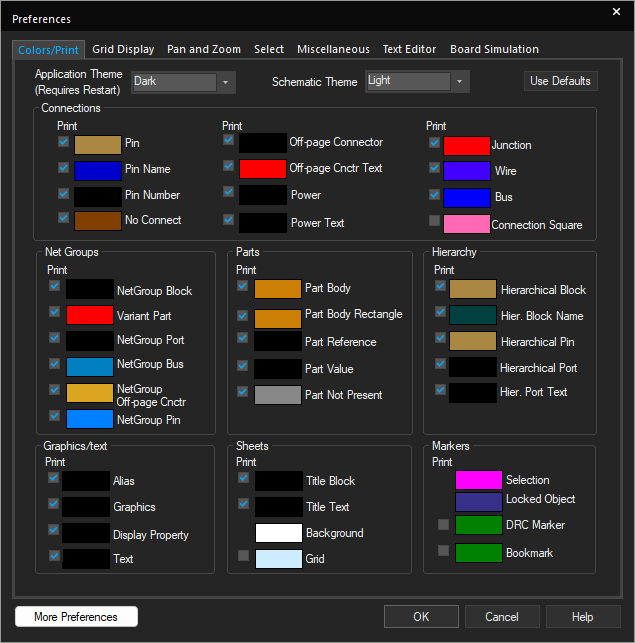The image size is (635, 643).
Task: Pick the magenta Selection marker color
Action: 478,480
